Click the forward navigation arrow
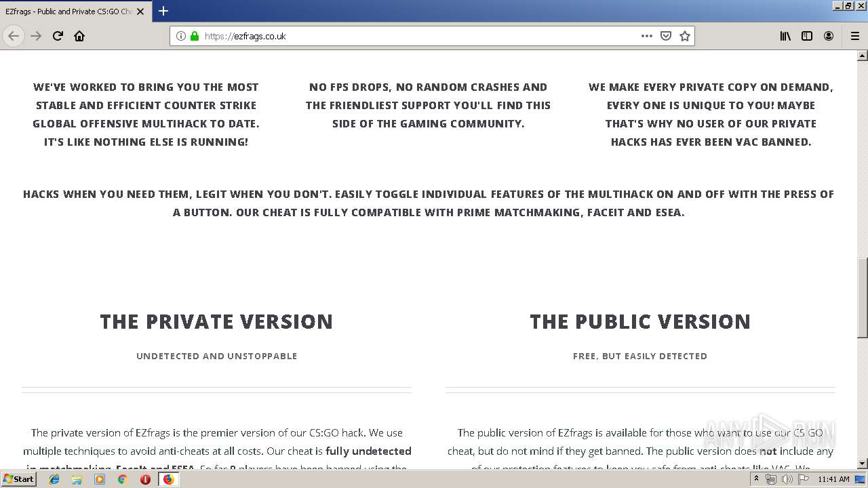Screen dimensions: 868x488 pyautogui.click(x=36, y=36)
